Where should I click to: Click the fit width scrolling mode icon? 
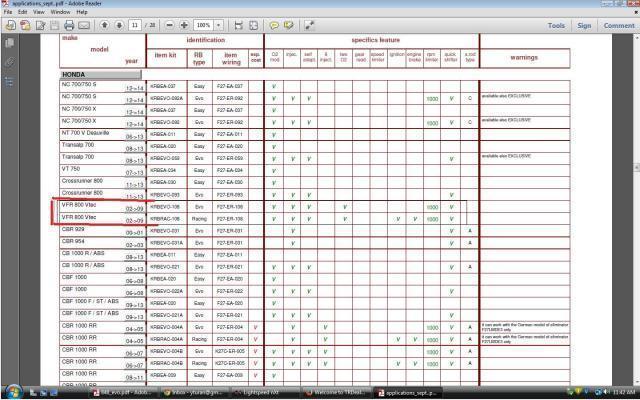tap(238, 25)
